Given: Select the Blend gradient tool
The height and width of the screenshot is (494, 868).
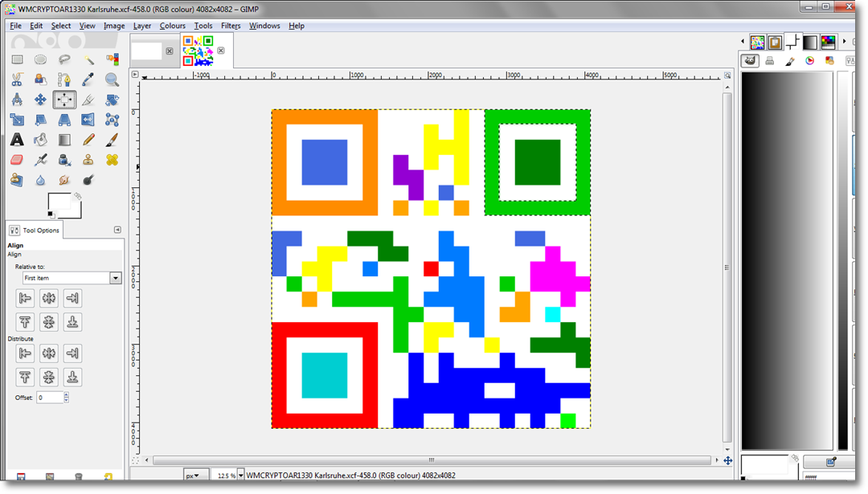Looking at the screenshot, I should click(64, 140).
